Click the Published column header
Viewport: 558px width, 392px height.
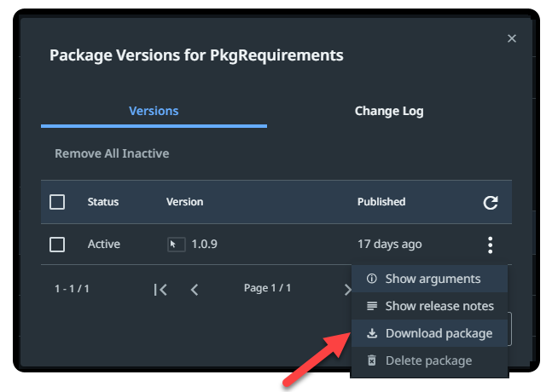(x=381, y=202)
